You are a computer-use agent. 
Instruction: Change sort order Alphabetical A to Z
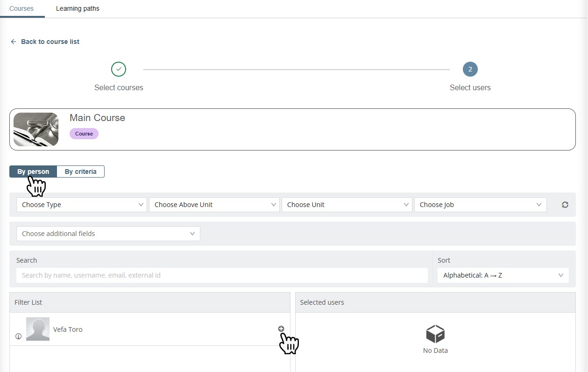coord(503,275)
